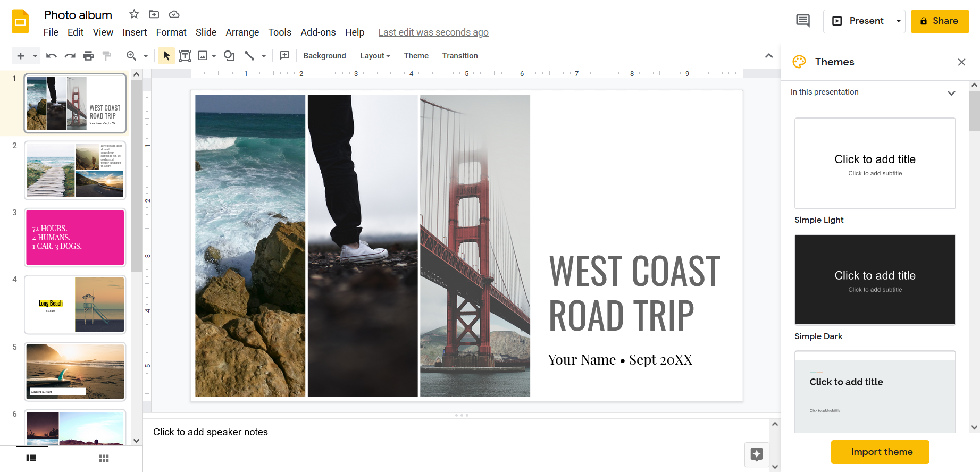Select slide 3 pink thumbnail
Viewport: 980px width, 472px height.
click(75, 238)
